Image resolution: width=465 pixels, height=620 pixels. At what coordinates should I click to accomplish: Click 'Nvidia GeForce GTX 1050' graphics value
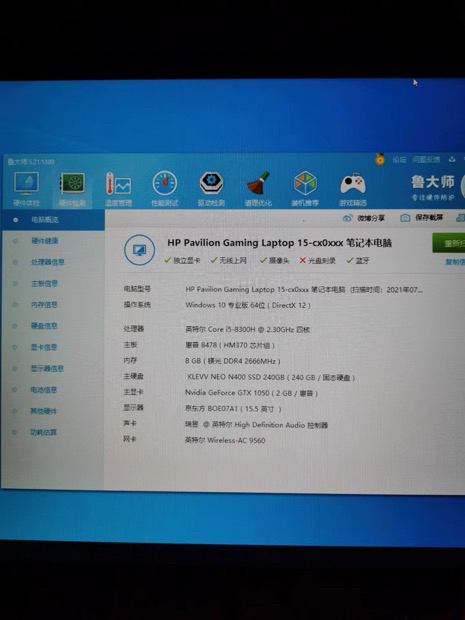(251, 393)
